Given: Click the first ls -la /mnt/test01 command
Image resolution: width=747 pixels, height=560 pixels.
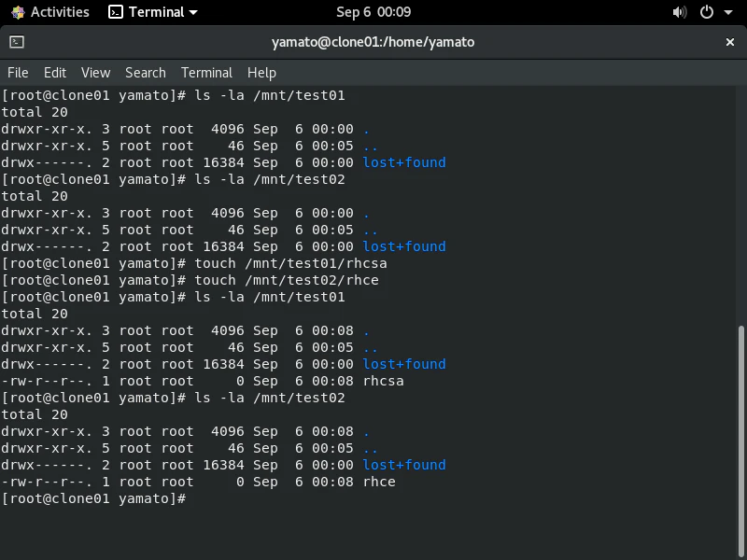Looking at the screenshot, I should [x=270, y=95].
